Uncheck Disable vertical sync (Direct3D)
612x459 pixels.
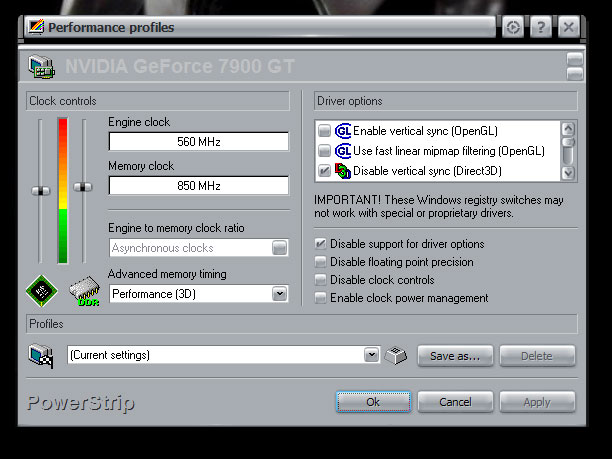pos(324,171)
